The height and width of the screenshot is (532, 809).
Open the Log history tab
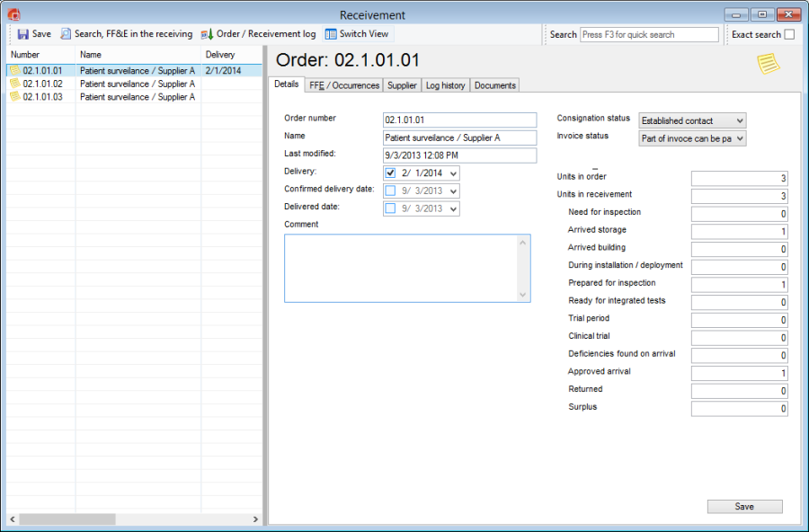tap(445, 85)
